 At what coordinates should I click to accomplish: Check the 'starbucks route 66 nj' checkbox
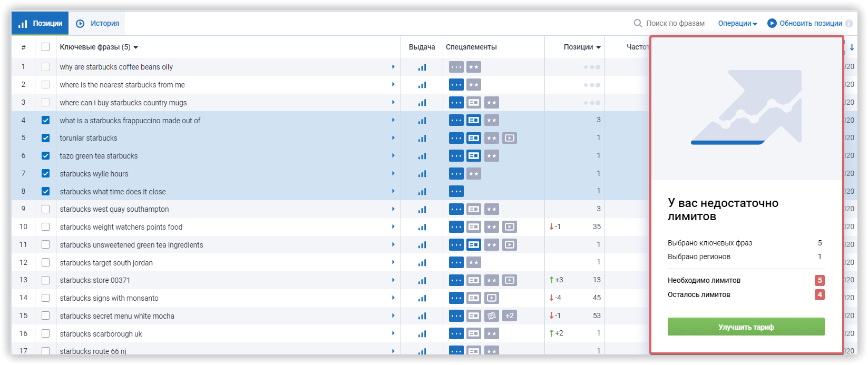click(45, 351)
